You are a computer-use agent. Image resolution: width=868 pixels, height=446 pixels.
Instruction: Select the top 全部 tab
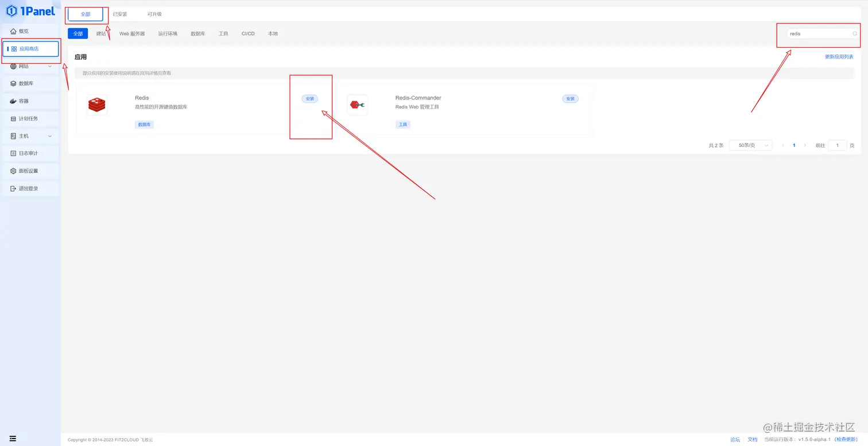click(85, 14)
